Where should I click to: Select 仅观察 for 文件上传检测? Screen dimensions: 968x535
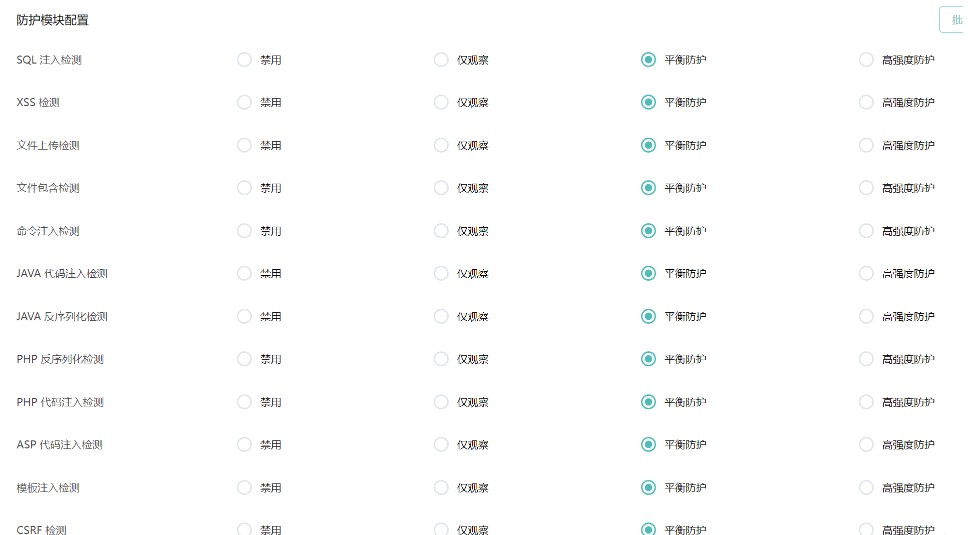coord(441,145)
